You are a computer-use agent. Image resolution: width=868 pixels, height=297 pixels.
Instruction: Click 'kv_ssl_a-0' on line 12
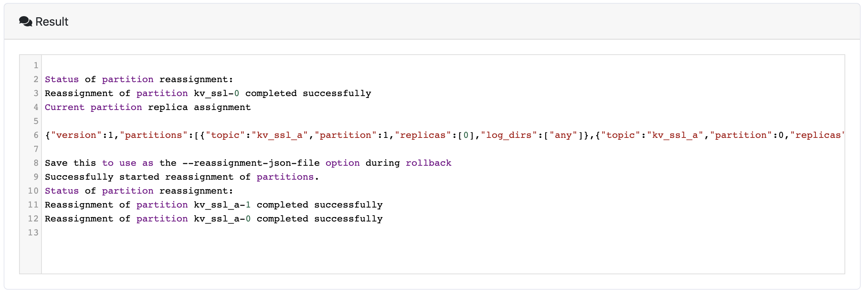(223, 219)
